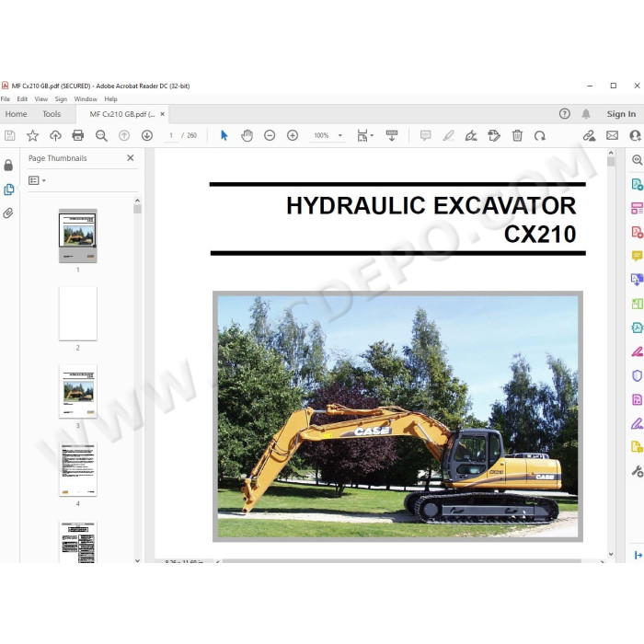Open Protect shield tool in right pane
The height and width of the screenshot is (644, 644).
[637, 375]
